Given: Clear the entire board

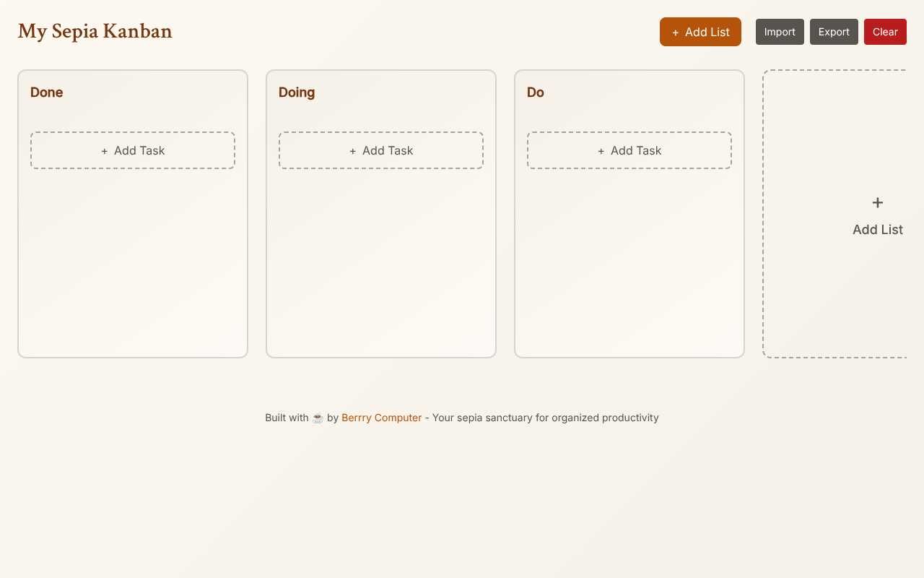Looking at the screenshot, I should pos(885,32).
